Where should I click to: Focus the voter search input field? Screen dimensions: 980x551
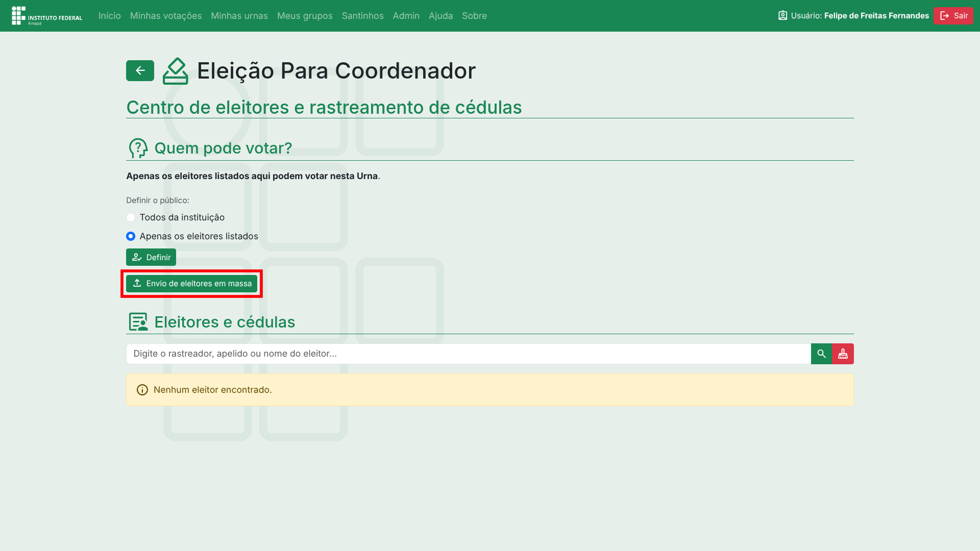(x=468, y=354)
